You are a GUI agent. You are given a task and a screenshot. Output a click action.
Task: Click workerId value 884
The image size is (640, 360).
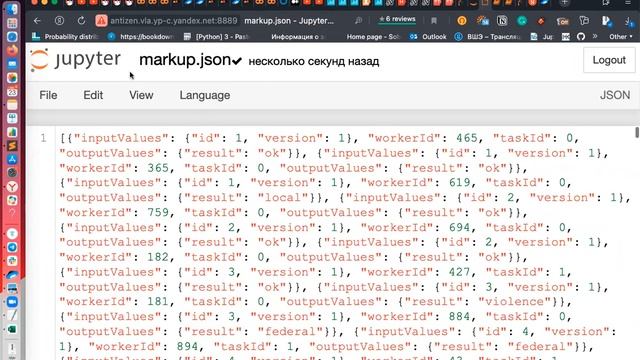pyautogui.click(x=460, y=316)
